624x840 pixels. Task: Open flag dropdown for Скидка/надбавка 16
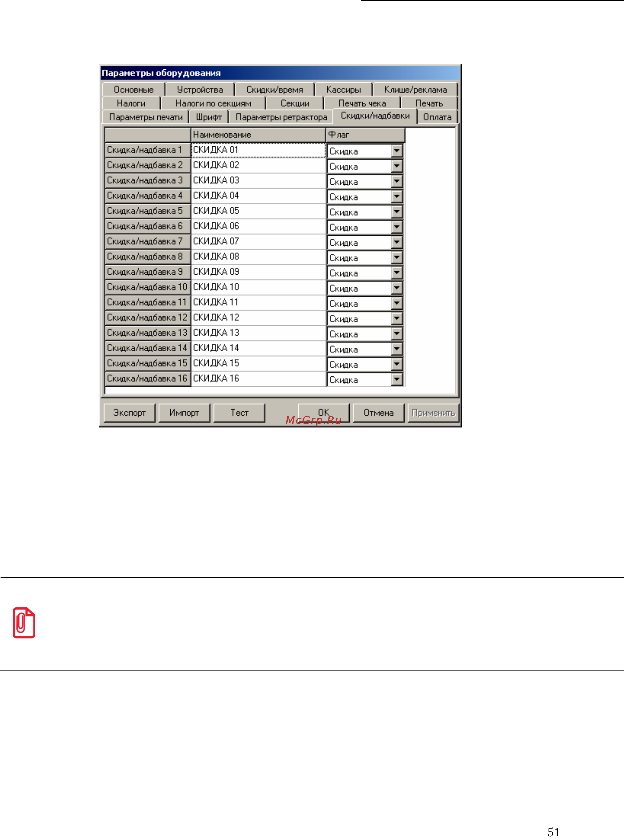pyautogui.click(x=397, y=380)
